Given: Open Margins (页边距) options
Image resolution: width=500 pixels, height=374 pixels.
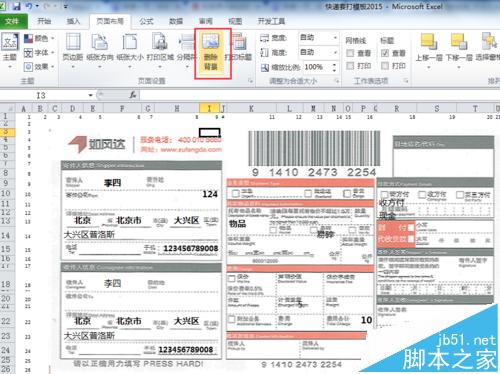Looking at the screenshot, I should (73, 50).
